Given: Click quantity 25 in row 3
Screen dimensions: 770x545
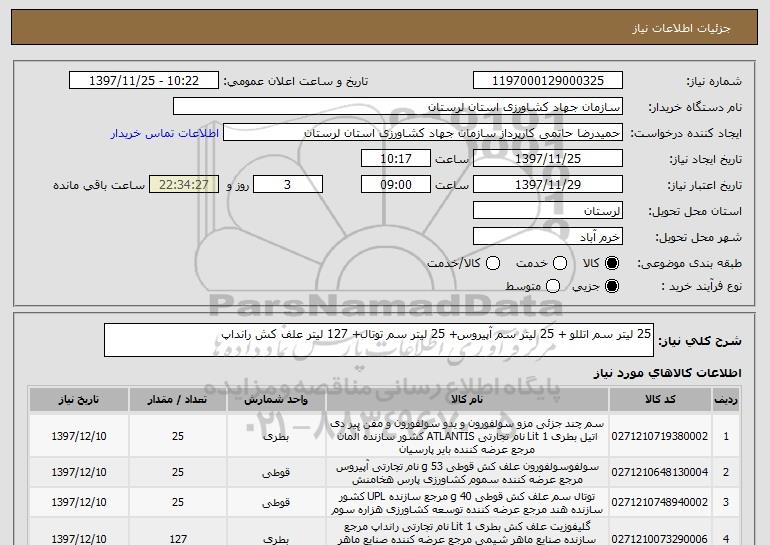Looking at the screenshot, I should coord(178,502).
